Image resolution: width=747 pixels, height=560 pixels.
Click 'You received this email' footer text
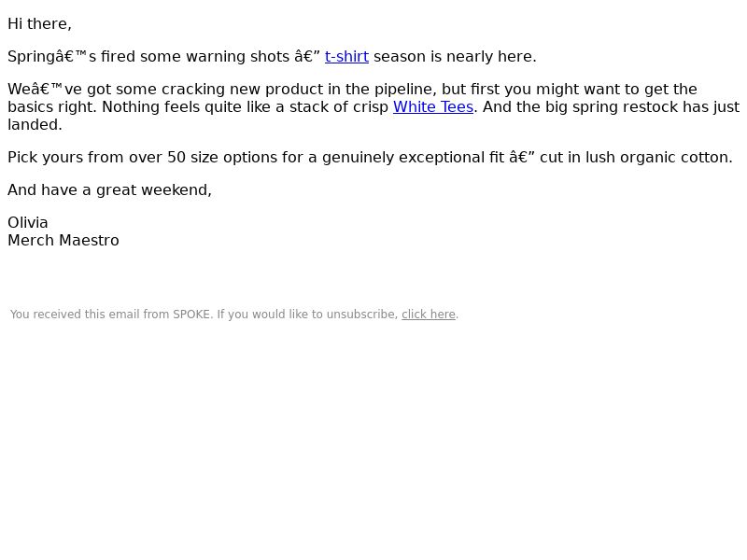coord(73,315)
